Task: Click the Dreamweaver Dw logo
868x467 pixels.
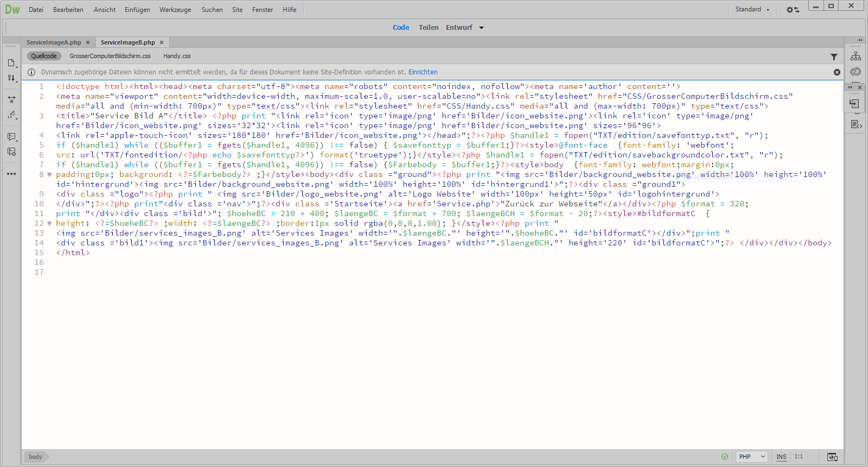Action: [12, 10]
